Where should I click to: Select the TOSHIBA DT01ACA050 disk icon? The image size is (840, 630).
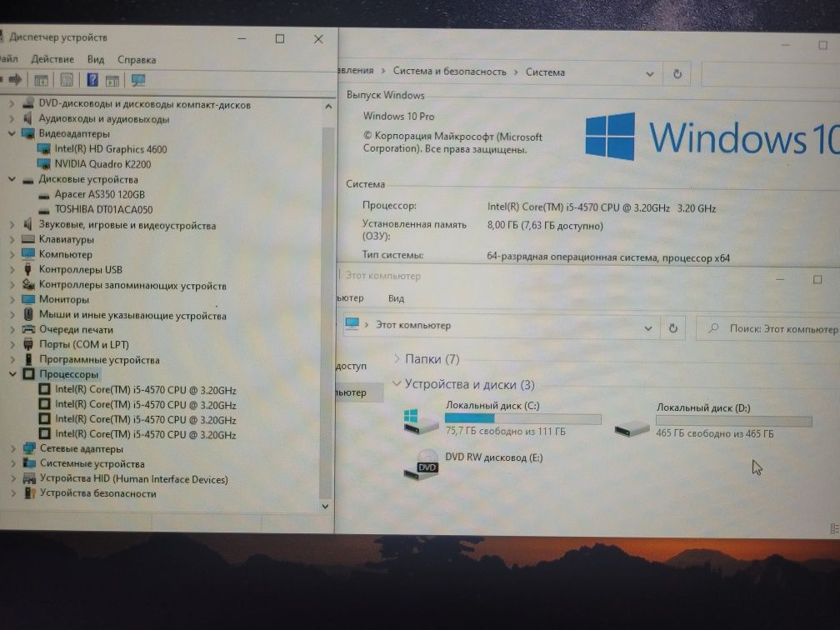(x=44, y=210)
